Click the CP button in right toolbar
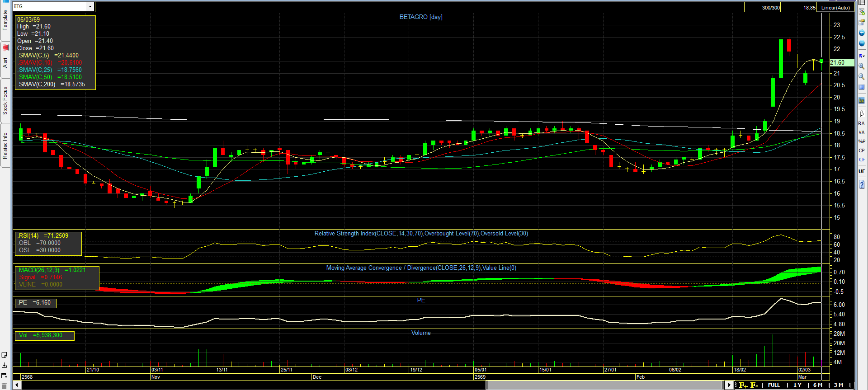Screen dimensions: 868x390 coord(862,150)
